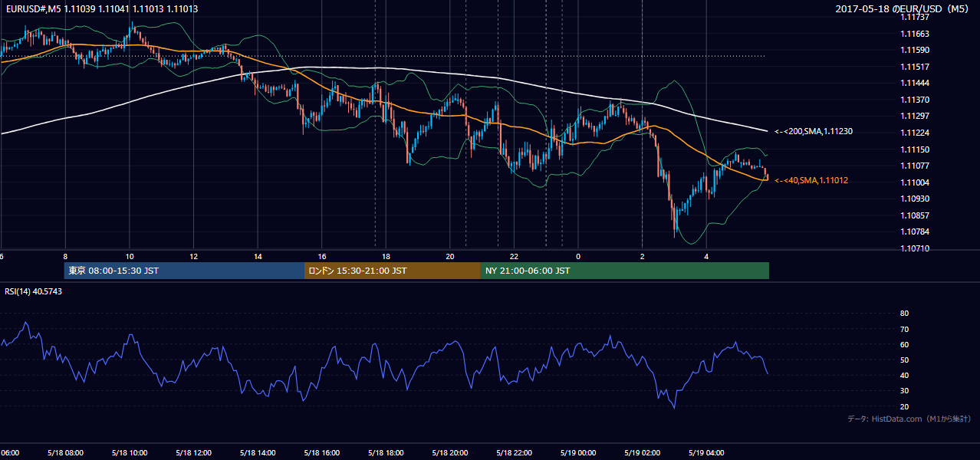The width and height of the screenshot is (980, 460).
Task: Click price axis value 1.11150
Action: 915,149
